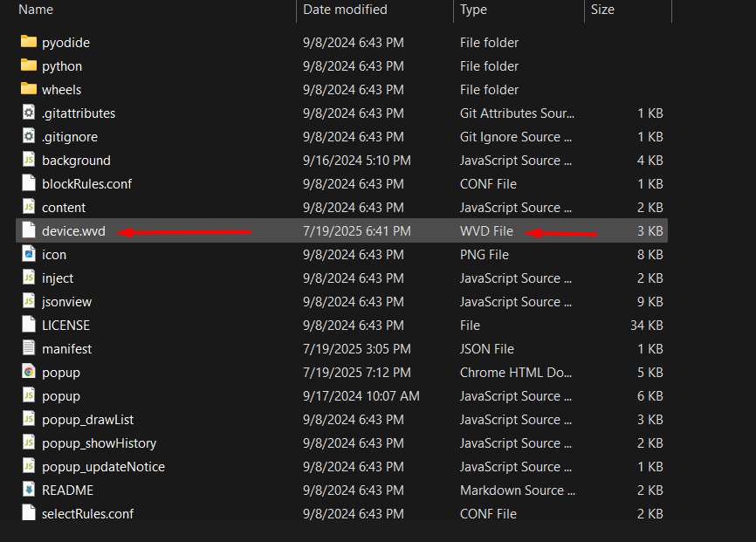Select the popup_updateNotice file name
The image size is (756, 542).
pos(103,467)
